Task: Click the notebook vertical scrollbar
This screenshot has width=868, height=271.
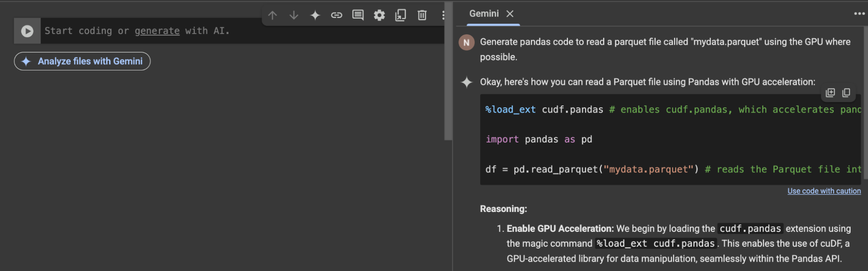Action: click(x=448, y=72)
